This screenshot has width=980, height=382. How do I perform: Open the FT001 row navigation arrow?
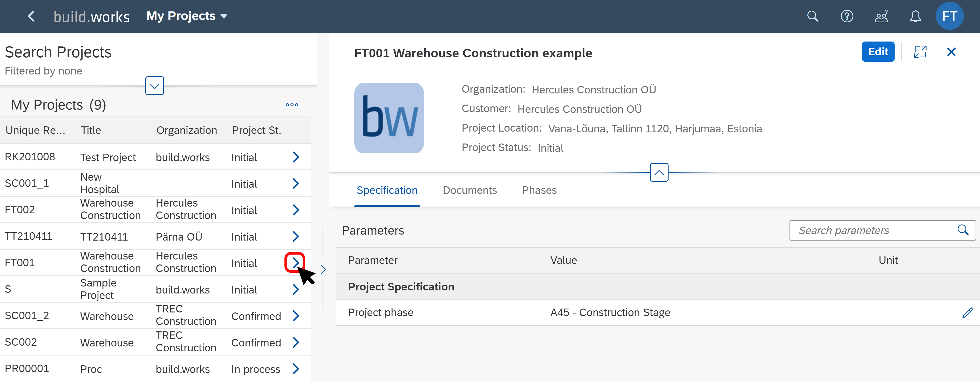click(x=296, y=263)
